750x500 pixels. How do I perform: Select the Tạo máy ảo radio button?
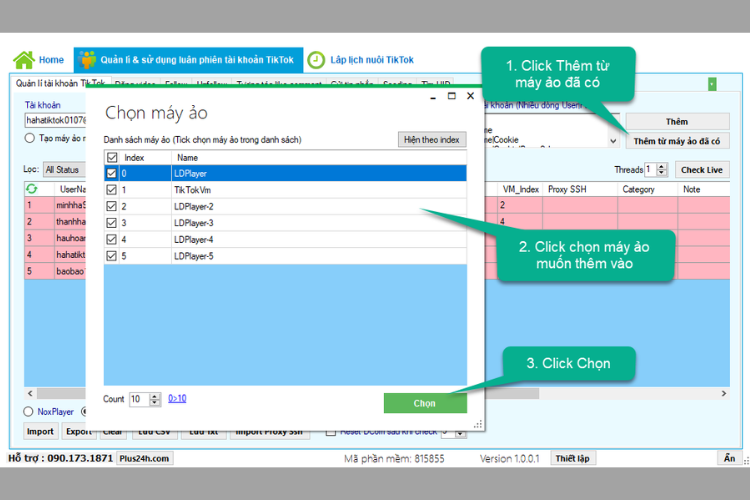click(x=30, y=138)
